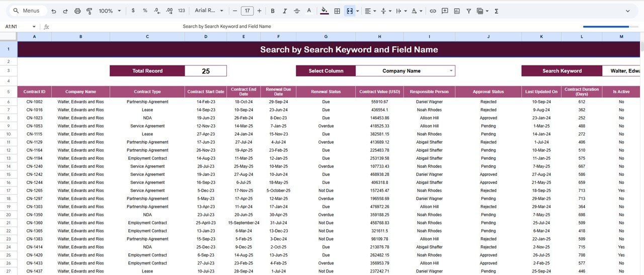Click cell CN-1002
Screen dimensions: 644x275
click(x=34, y=102)
